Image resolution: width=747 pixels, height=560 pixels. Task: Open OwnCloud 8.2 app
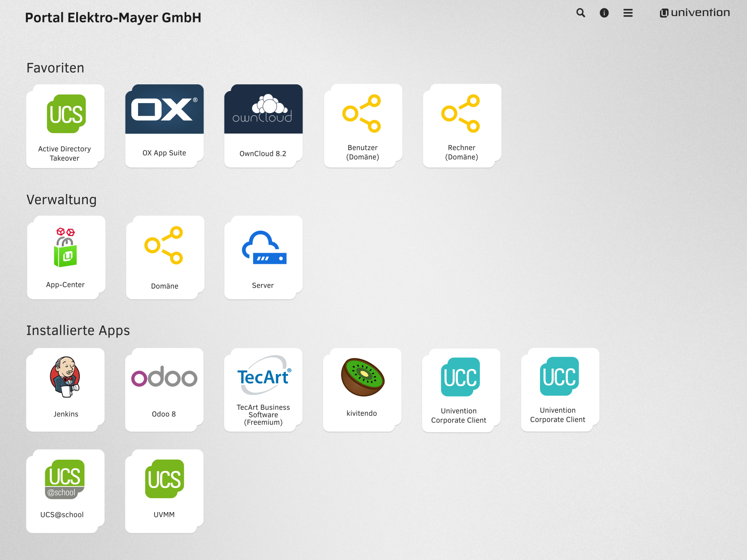(x=263, y=126)
